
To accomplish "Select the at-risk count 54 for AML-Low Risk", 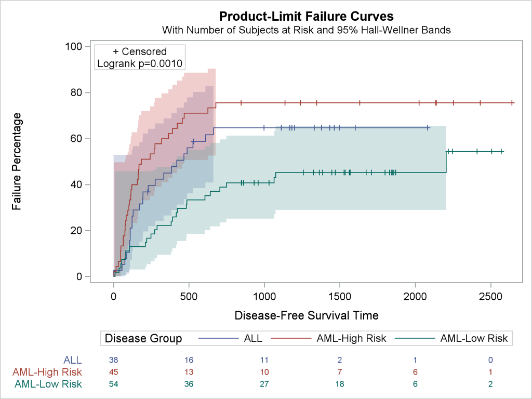I will [114, 384].
